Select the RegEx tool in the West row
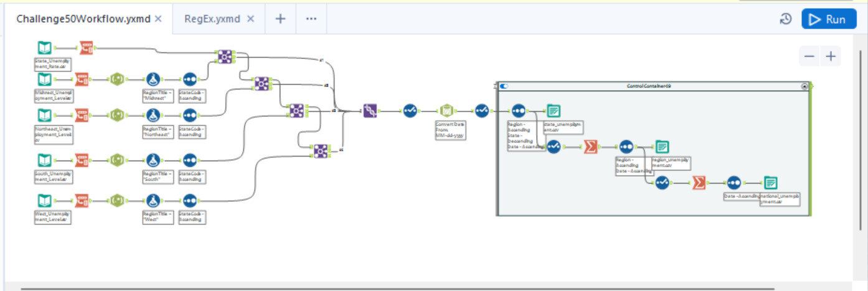868x291 pixels. pyautogui.click(x=118, y=201)
